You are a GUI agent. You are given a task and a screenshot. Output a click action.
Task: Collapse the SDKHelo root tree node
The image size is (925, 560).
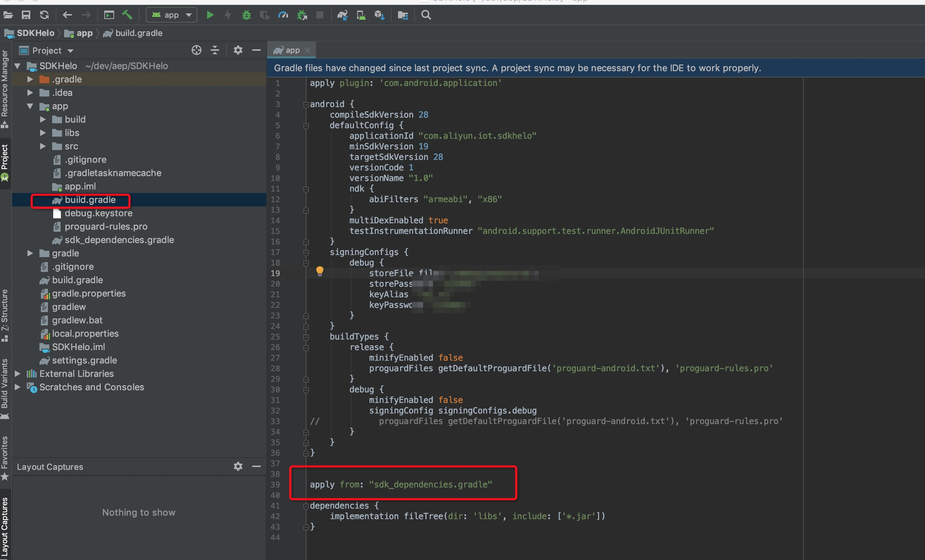tap(17, 66)
